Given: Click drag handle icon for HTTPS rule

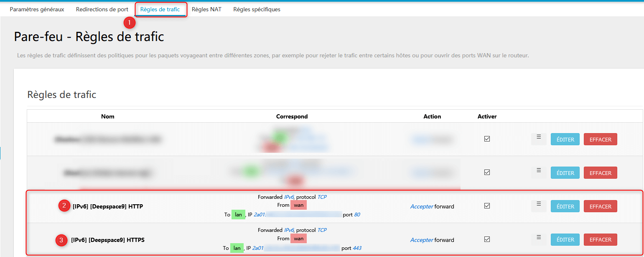Looking at the screenshot, I should [539, 238].
